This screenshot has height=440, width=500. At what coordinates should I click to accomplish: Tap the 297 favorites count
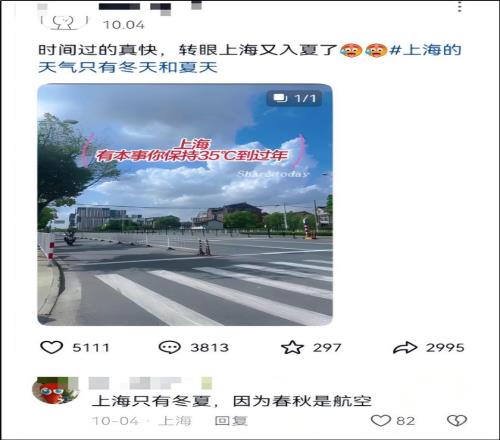(327, 348)
